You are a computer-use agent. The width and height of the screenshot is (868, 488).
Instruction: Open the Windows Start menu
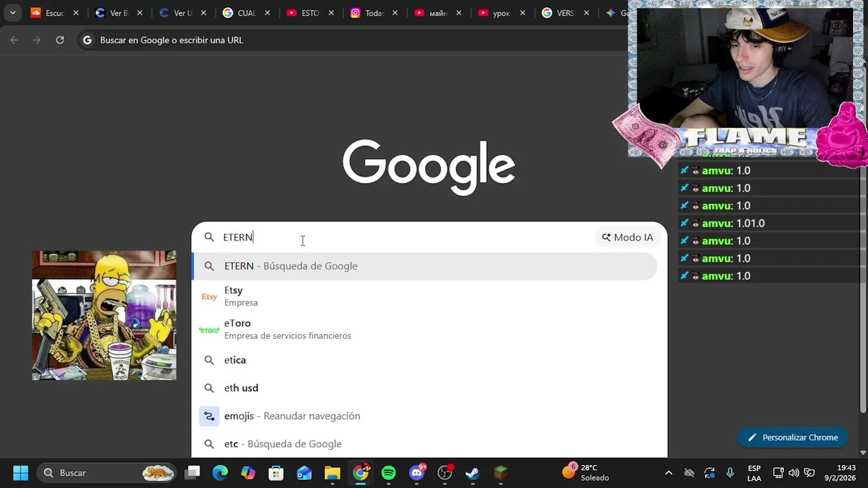pyautogui.click(x=20, y=472)
